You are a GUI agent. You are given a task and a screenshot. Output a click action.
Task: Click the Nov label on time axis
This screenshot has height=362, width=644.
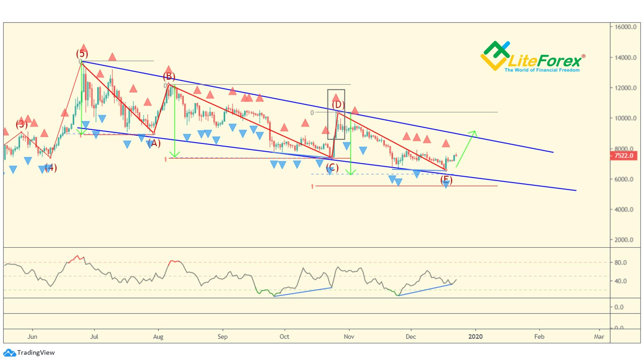[x=349, y=337]
